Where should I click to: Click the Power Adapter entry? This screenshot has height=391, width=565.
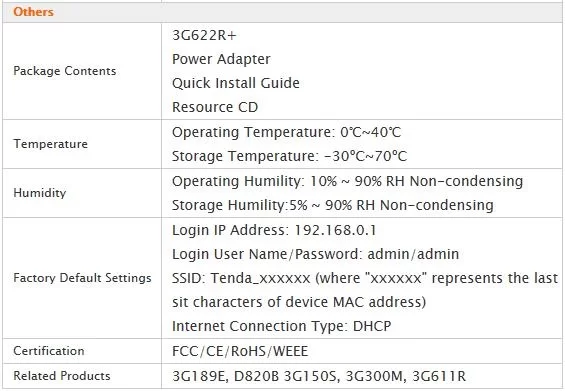point(221,59)
